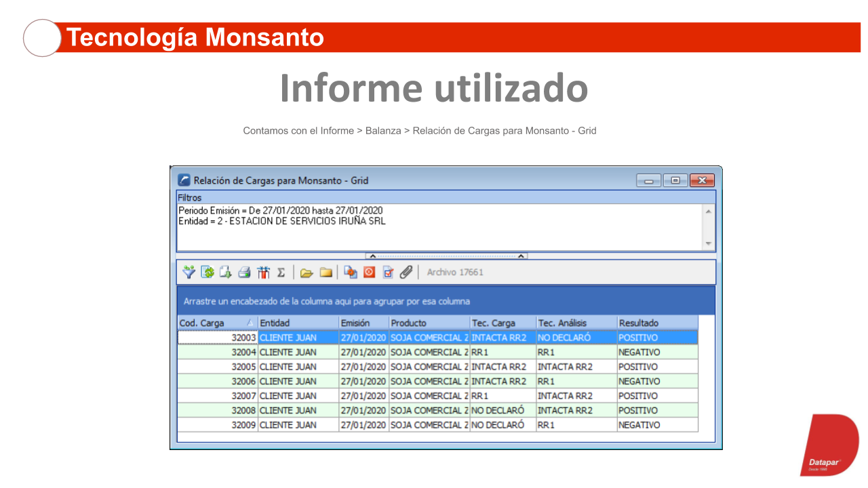Click the green funnel filter icon
Image resolution: width=868 pixels, height=488 pixels.
[189, 272]
